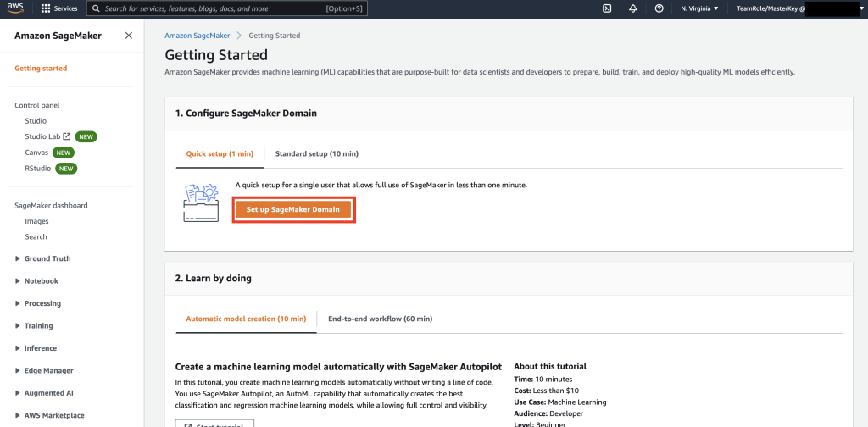Expand the Edge Manager section
Viewport: 868px width, 427px height.
(x=45, y=370)
